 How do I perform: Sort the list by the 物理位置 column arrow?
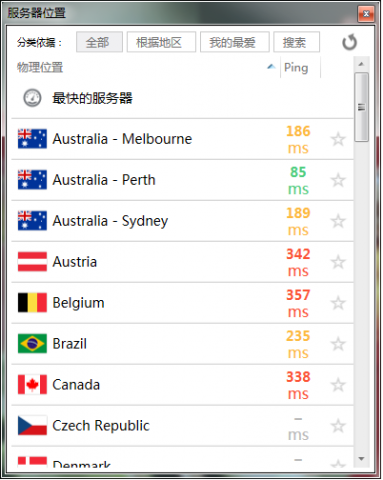click(271, 67)
